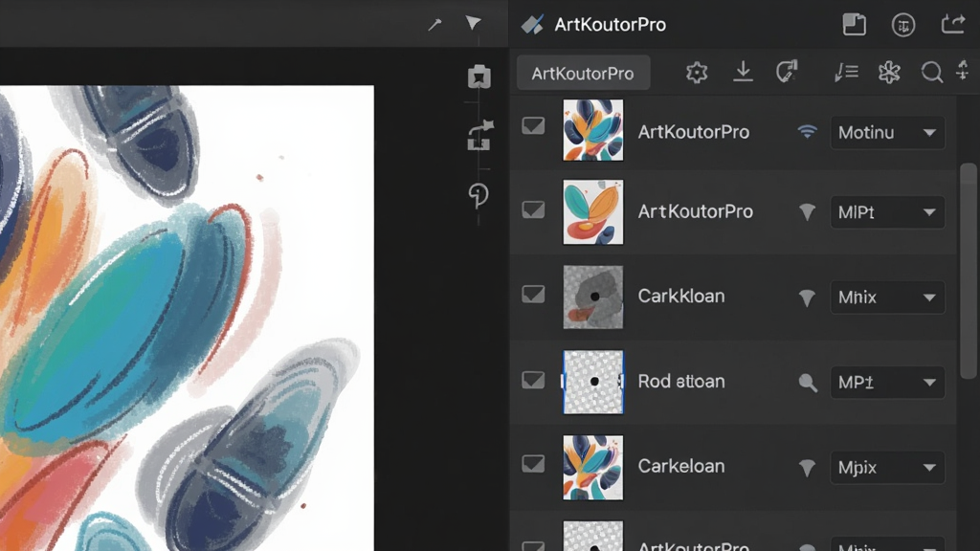Click the funnel icon on MIPt layer row
The width and height of the screenshot is (980, 551).
(x=807, y=211)
